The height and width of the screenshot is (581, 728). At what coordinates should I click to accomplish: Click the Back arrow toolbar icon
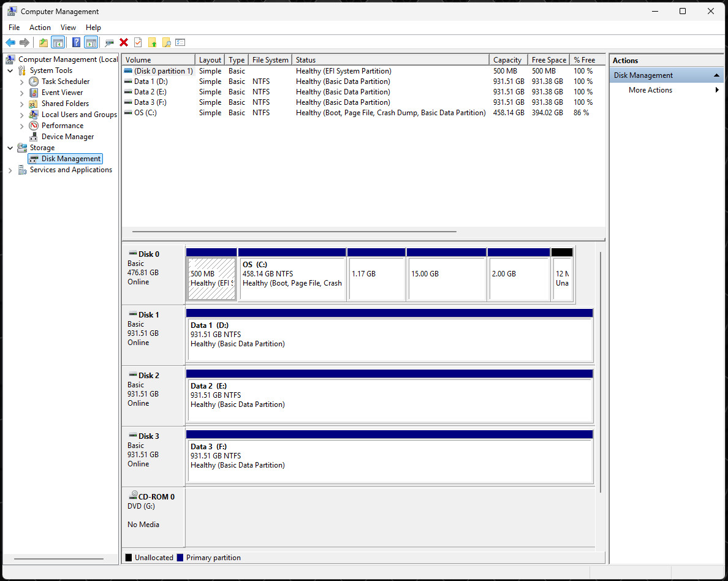click(10, 43)
